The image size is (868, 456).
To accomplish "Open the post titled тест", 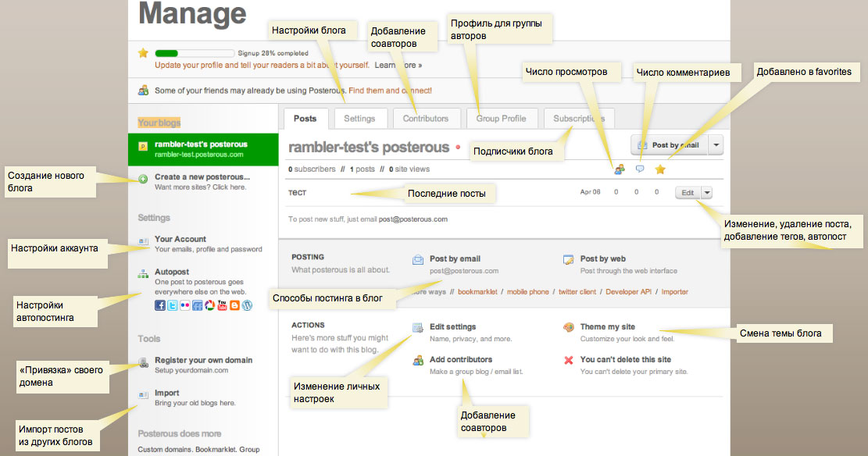I will coord(297,193).
